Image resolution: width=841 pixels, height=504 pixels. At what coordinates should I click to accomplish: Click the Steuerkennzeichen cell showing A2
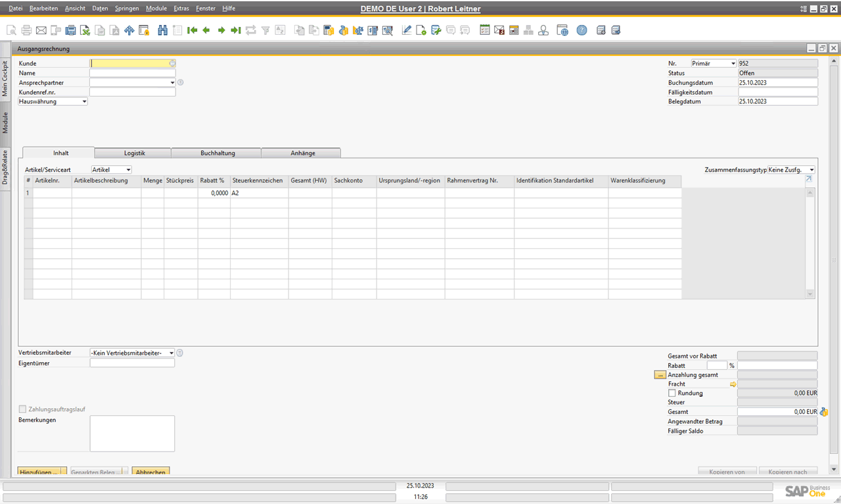259,193
